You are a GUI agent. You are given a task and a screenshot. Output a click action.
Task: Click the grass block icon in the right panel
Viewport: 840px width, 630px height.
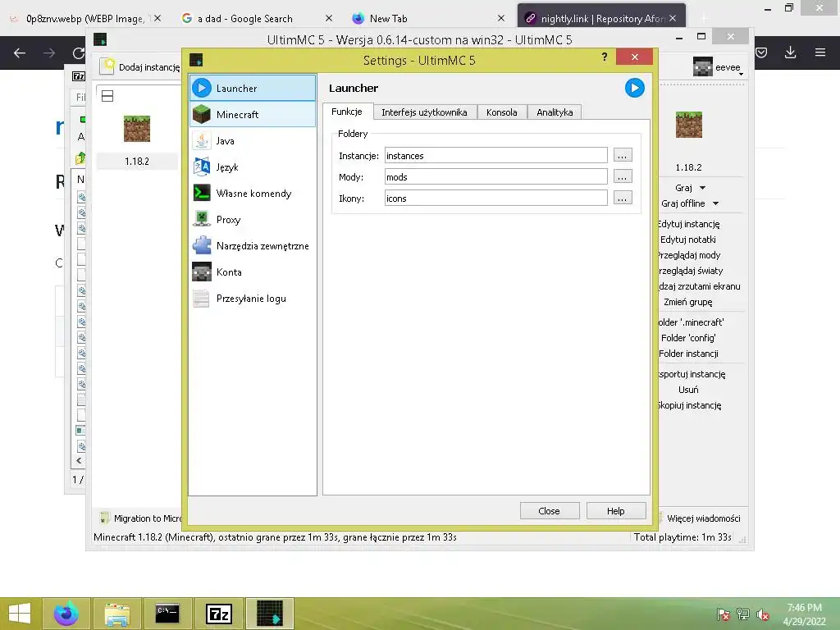pyautogui.click(x=688, y=125)
